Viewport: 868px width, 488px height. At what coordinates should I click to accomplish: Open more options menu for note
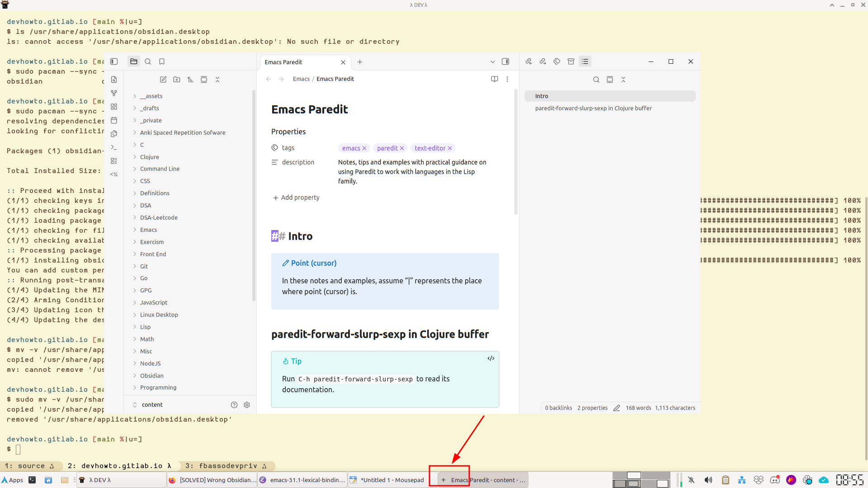point(507,79)
